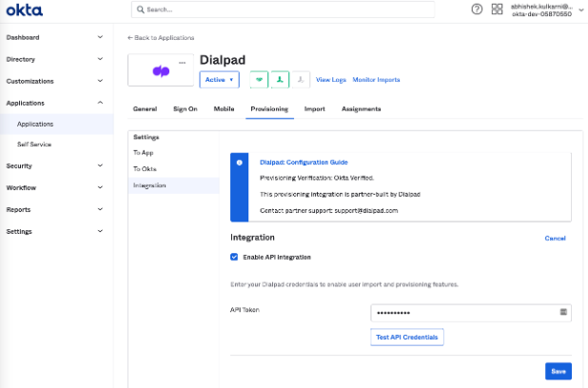Image resolution: width=588 pixels, height=388 pixels.
Task: Open the three-dots menu on Dialpad logo
Action: (183, 63)
